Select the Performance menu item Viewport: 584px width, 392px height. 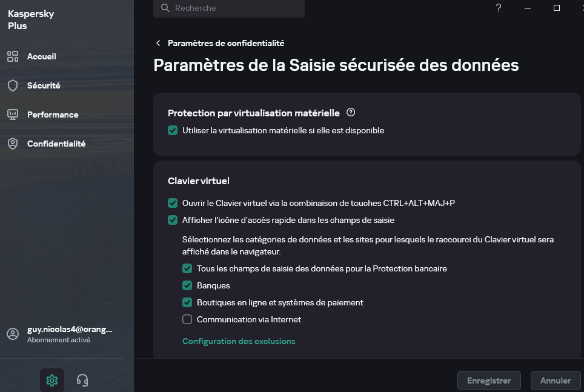pyautogui.click(x=53, y=115)
